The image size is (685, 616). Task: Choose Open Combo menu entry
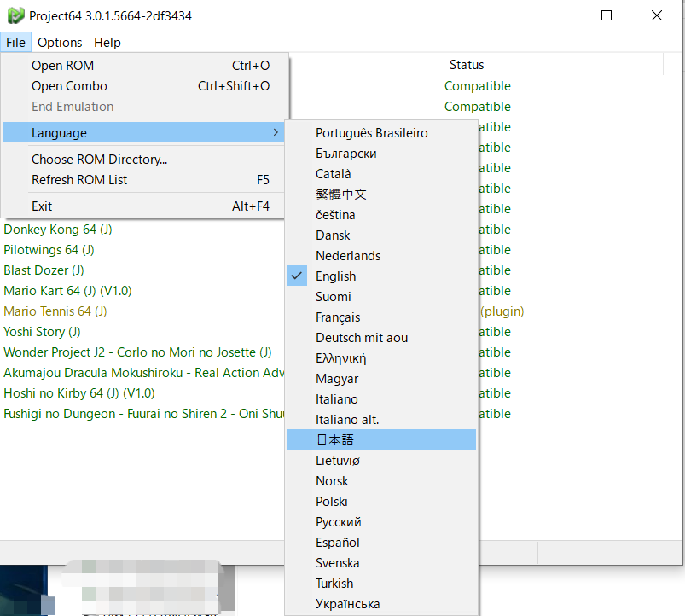145,86
